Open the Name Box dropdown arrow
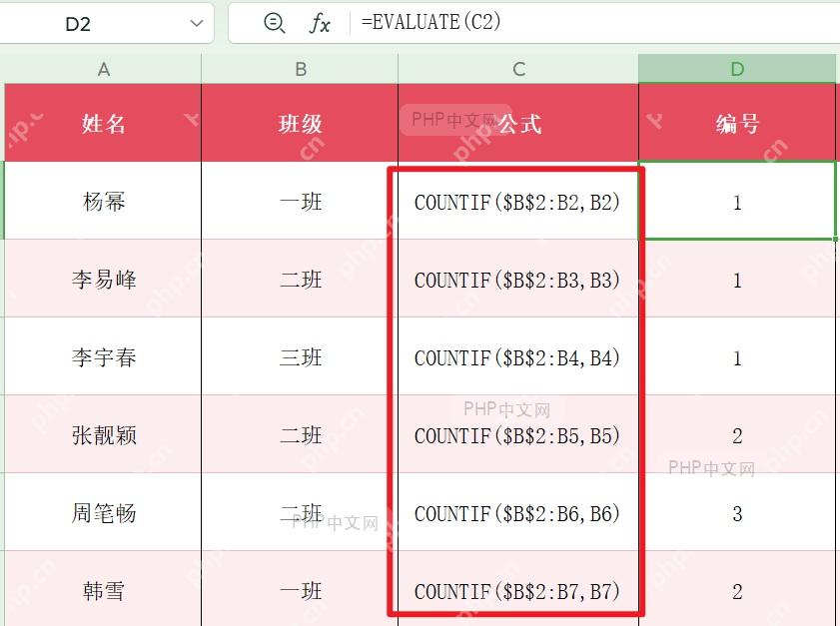Image resolution: width=840 pixels, height=626 pixels. click(197, 24)
